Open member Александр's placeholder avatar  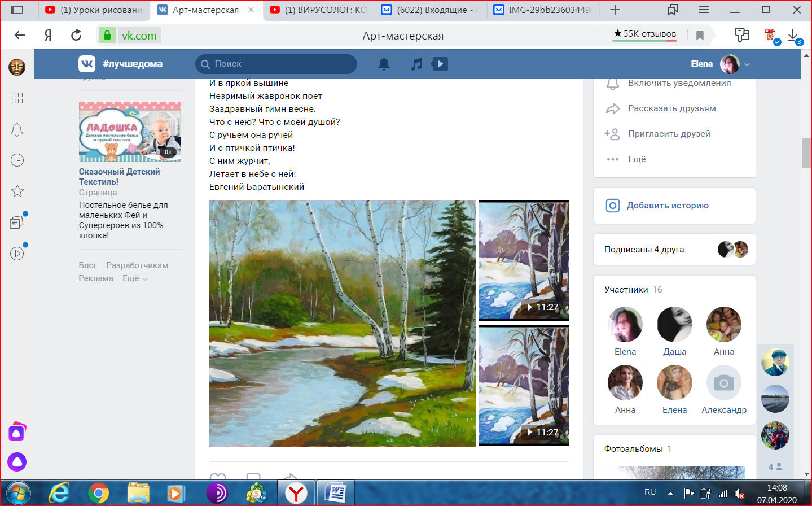click(x=724, y=382)
